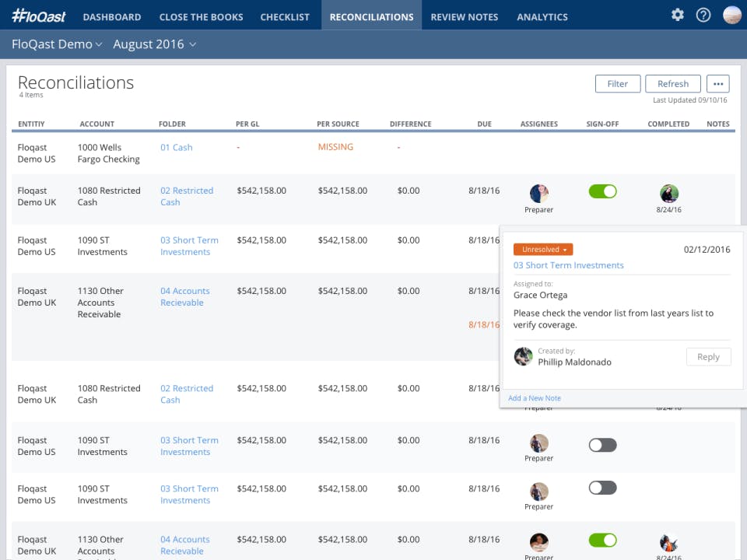
Task: Turn off the sign-off toggle for 1080 Restricted Cash
Action: point(602,191)
